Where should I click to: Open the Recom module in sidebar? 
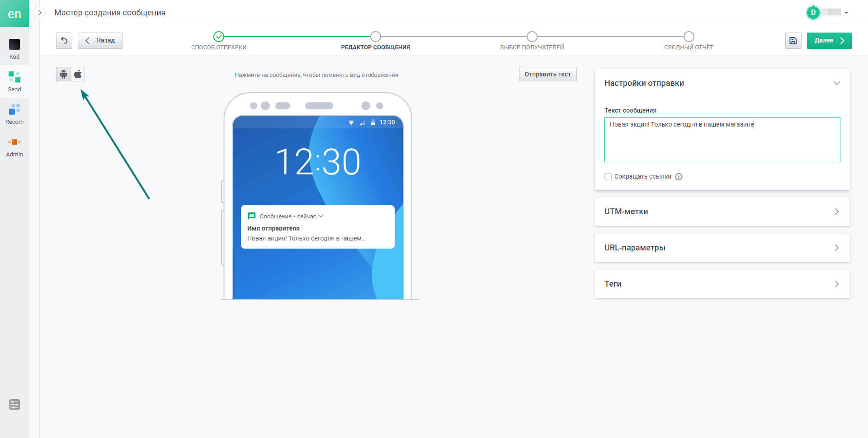pyautogui.click(x=14, y=114)
